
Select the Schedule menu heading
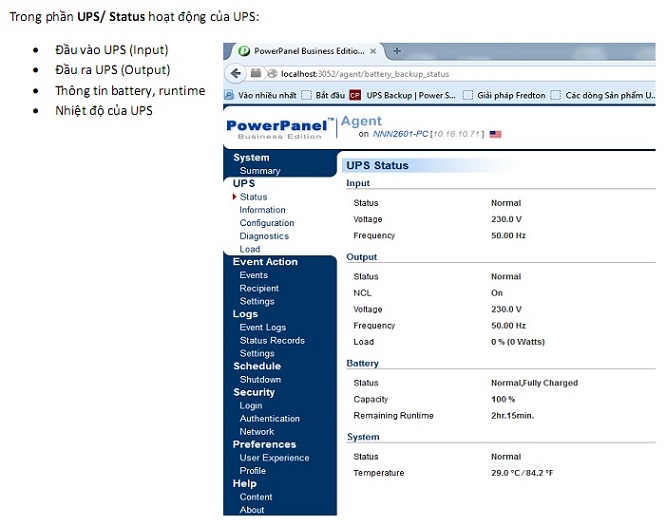pyautogui.click(x=257, y=366)
